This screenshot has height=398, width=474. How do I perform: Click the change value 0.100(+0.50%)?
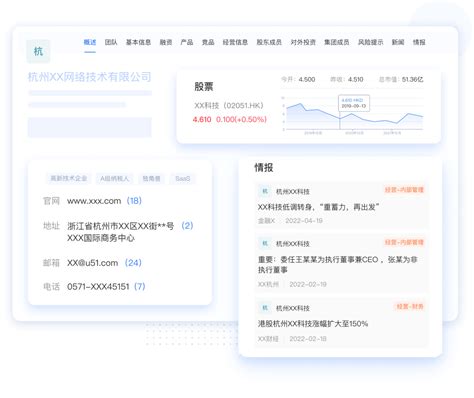point(241,119)
